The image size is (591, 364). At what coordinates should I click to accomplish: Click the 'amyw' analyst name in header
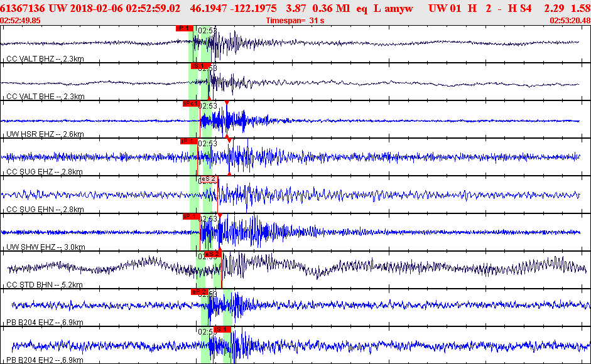point(399,9)
